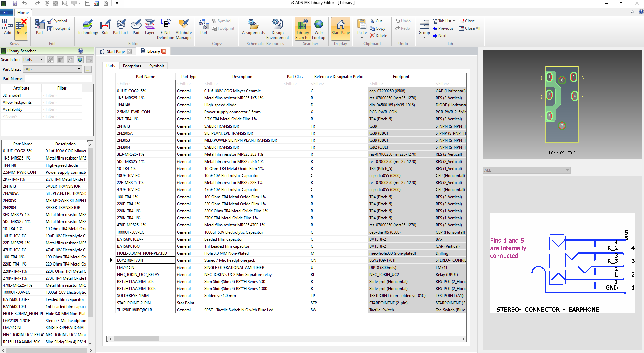Toggle the Library Searcher button
Image resolution: width=644 pixels, height=353 pixels.
303,29
